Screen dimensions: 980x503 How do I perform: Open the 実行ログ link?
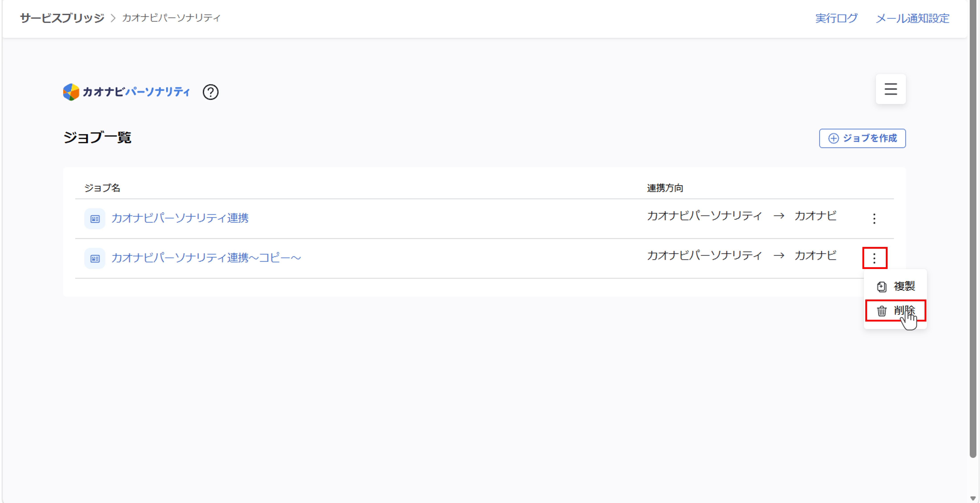click(x=836, y=18)
